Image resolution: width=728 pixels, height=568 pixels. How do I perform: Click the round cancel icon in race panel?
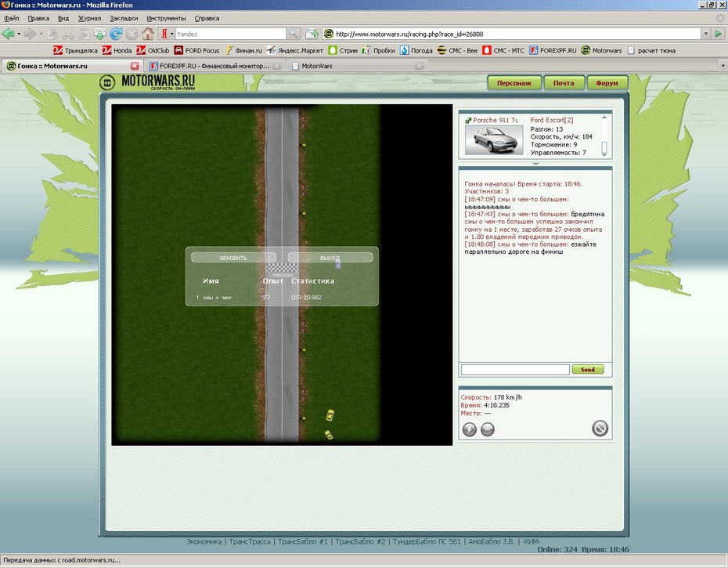click(600, 428)
